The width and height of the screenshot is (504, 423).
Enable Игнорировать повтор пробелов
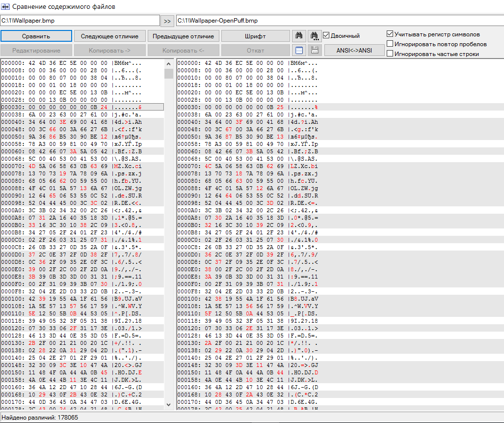(x=390, y=44)
